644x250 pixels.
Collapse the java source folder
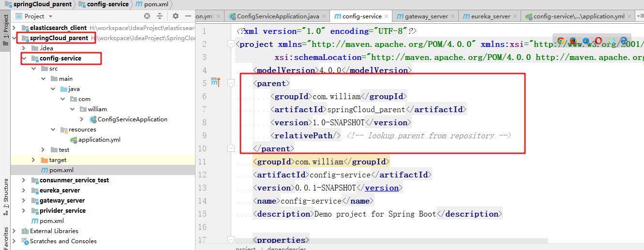tap(53, 88)
